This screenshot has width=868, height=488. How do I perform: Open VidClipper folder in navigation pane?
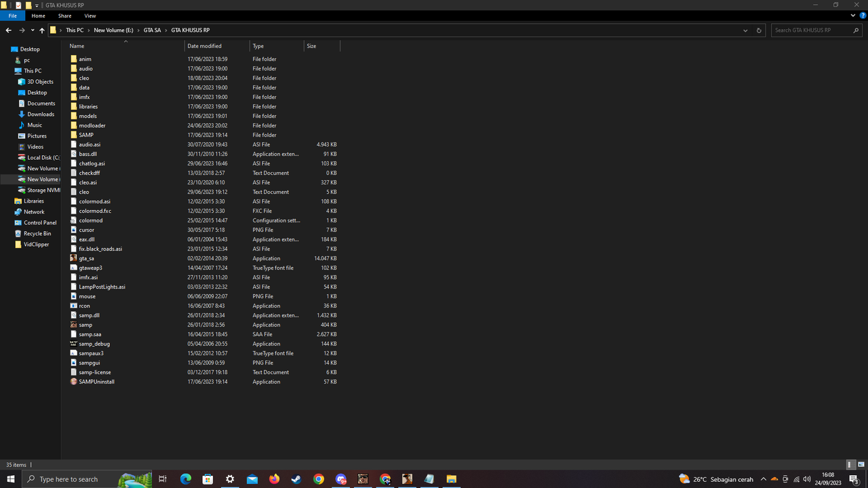point(36,245)
